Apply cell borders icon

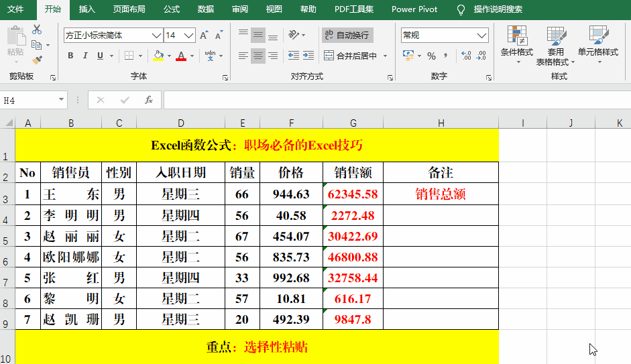click(129, 56)
